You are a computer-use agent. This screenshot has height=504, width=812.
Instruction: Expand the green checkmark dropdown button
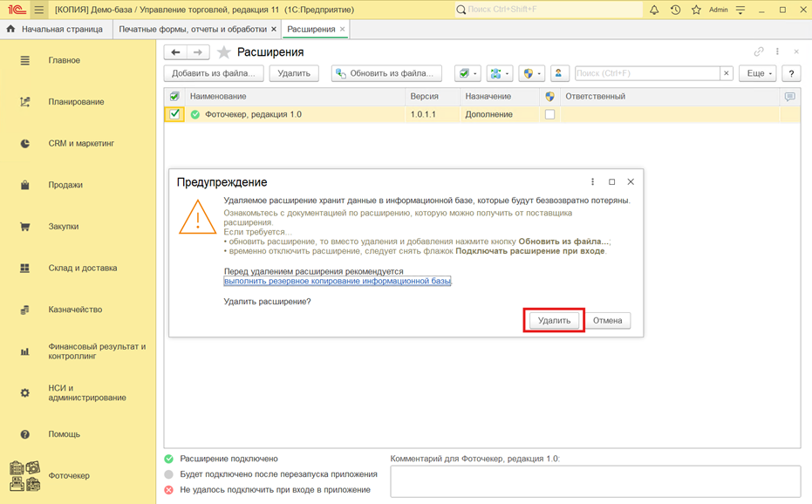coord(467,74)
